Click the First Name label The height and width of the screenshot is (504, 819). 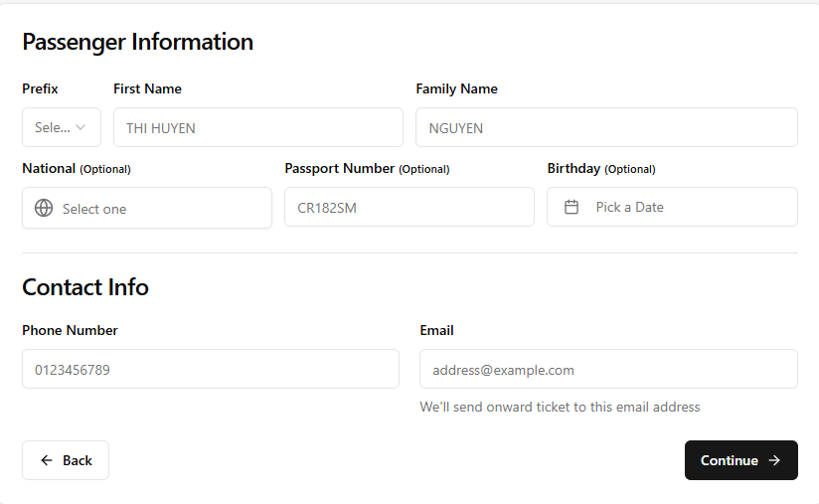[x=147, y=88]
